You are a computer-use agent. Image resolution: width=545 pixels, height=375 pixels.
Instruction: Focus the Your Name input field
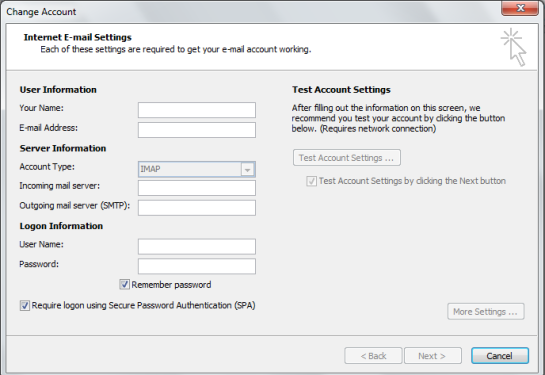tap(197, 110)
